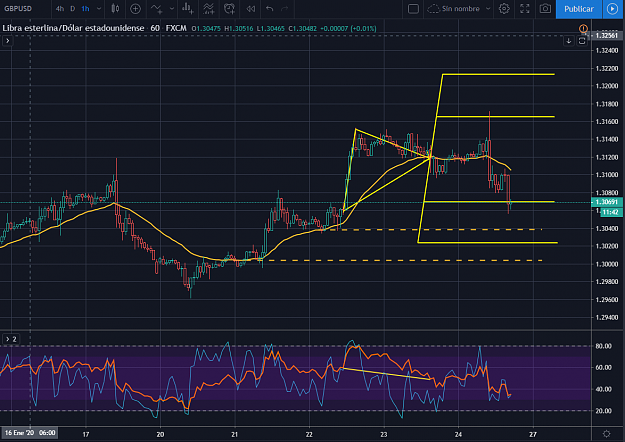Click the 20.00 level on oscillator scale
This screenshot has height=442, width=625.
point(603,411)
